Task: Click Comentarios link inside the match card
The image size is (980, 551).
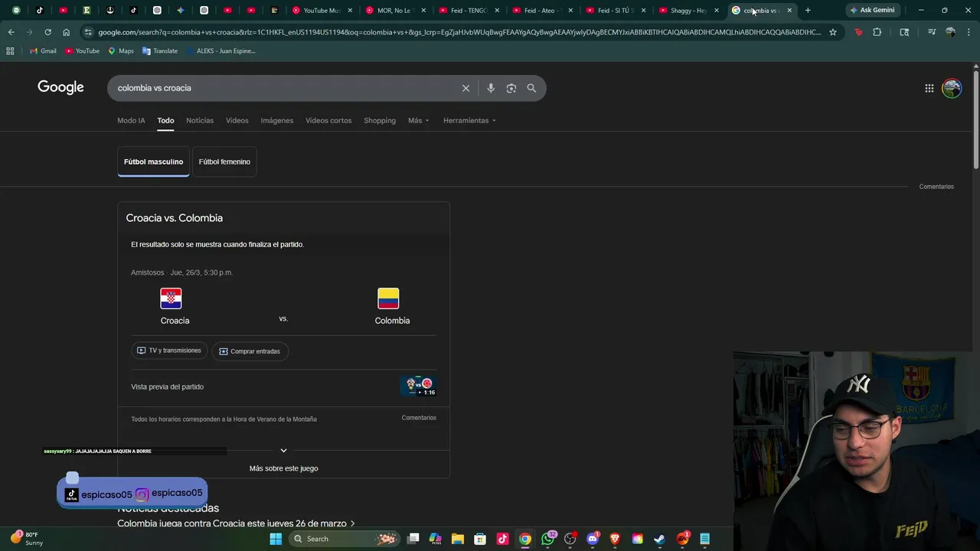Action: click(419, 418)
